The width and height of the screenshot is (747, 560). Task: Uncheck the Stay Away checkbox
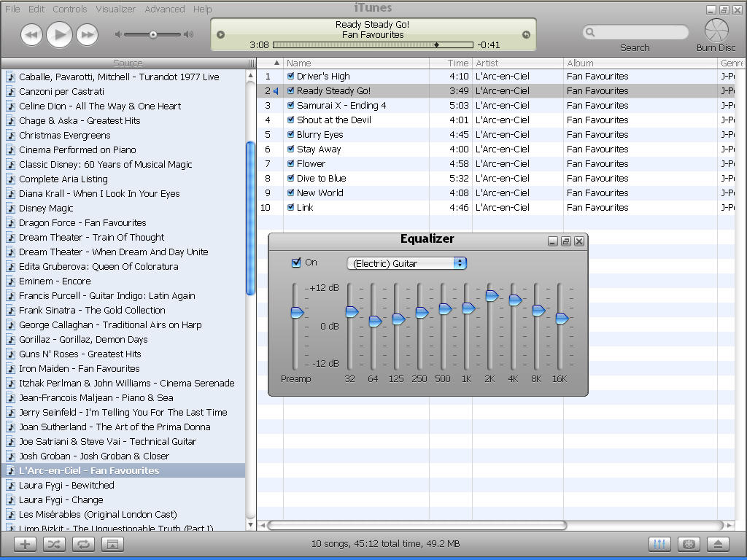[290, 149]
